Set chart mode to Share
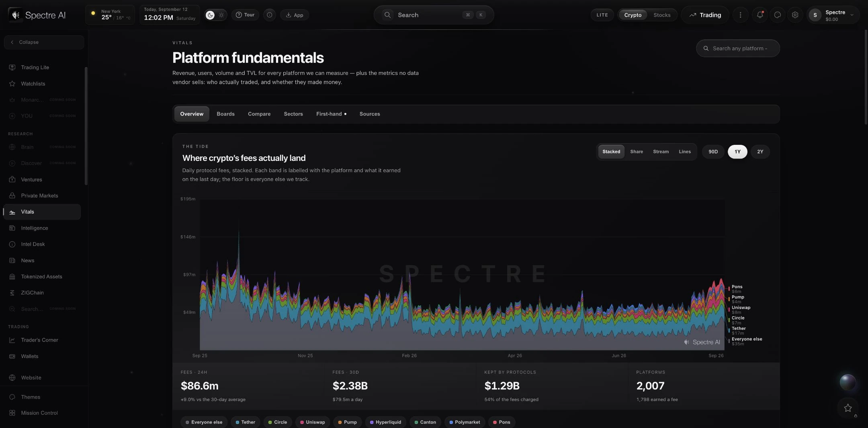 (637, 152)
